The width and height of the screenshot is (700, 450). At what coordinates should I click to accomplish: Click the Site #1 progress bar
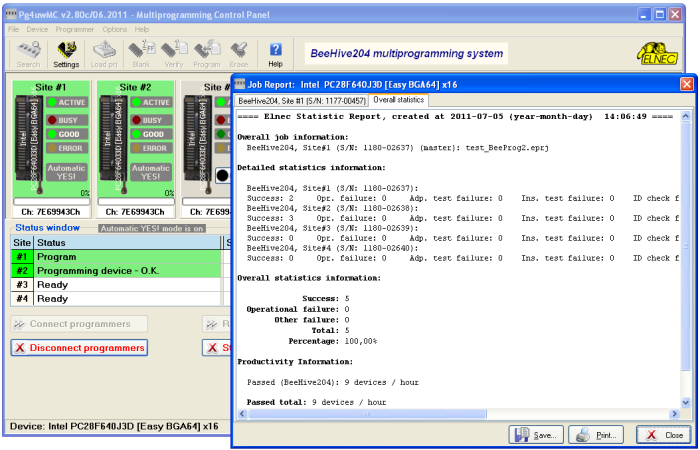click(51, 202)
